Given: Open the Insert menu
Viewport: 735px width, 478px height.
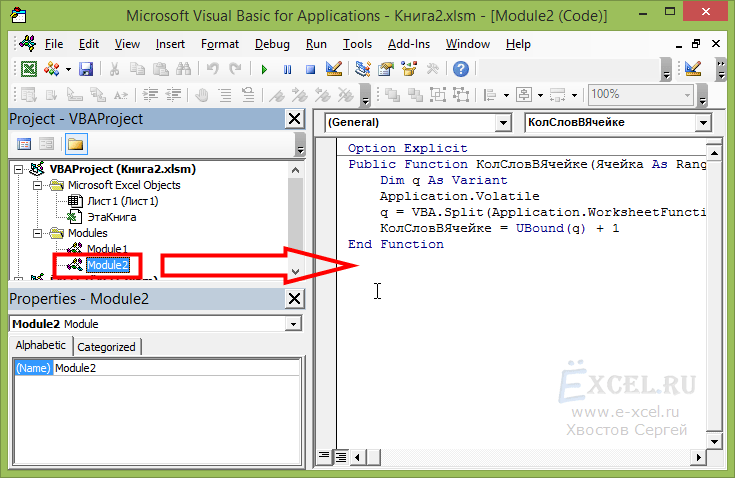Looking at the screenshot, I should [x=170, y=44].
